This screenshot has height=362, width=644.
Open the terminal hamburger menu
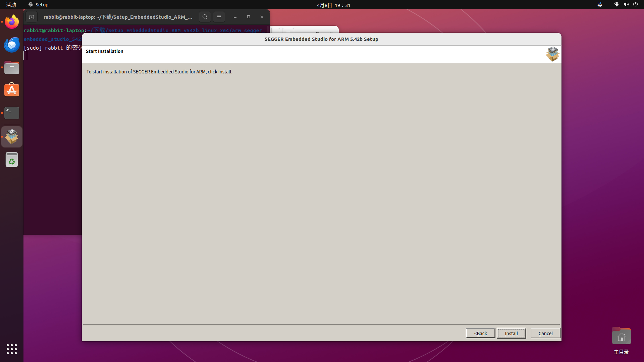click(x=219, y=17)
